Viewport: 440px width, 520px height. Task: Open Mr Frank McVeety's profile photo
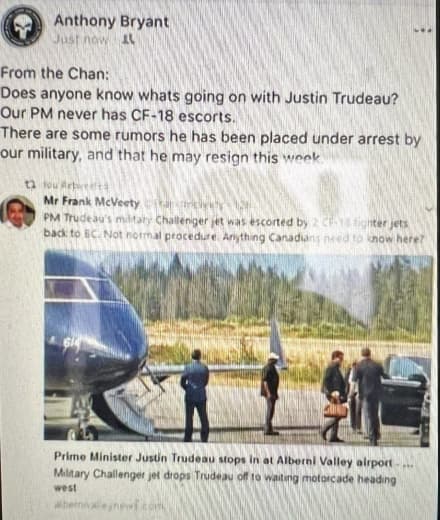coord(17,213)
